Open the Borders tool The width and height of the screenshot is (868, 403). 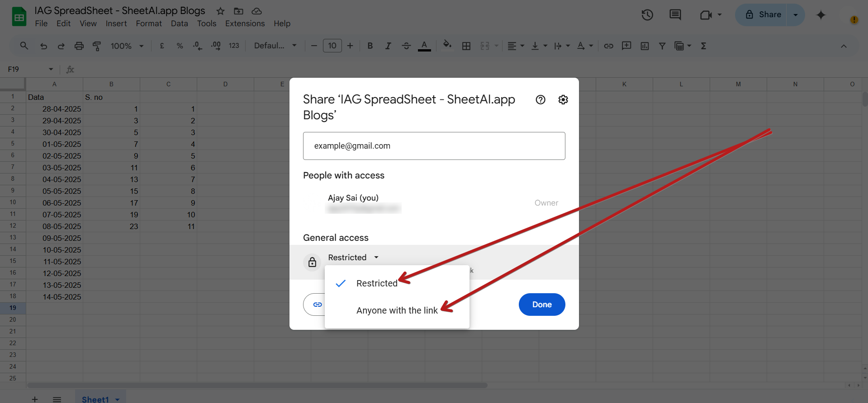coord(466,46)
